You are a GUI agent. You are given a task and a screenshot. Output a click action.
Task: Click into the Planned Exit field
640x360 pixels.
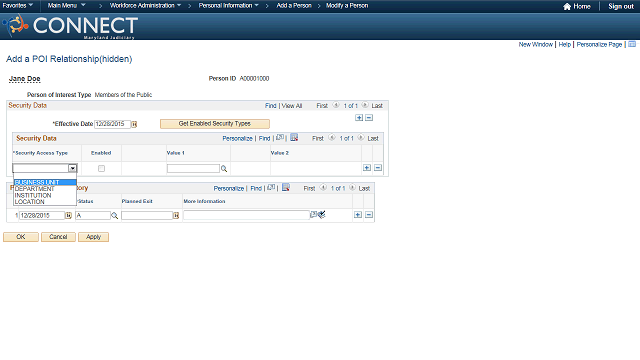(x=147, y=216)
